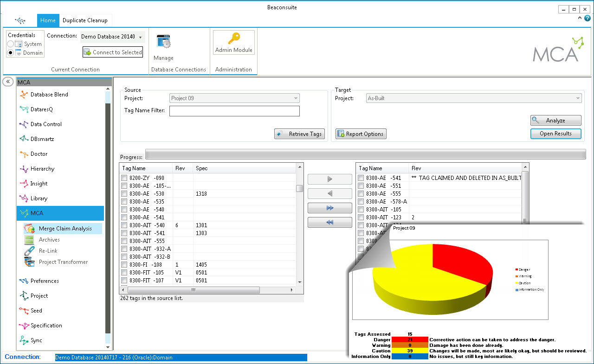Click the Re-Link chain icon
Image resolution: width=594 pixels, height=364 pixels.
pyautogui.click(x=29, y=251)
